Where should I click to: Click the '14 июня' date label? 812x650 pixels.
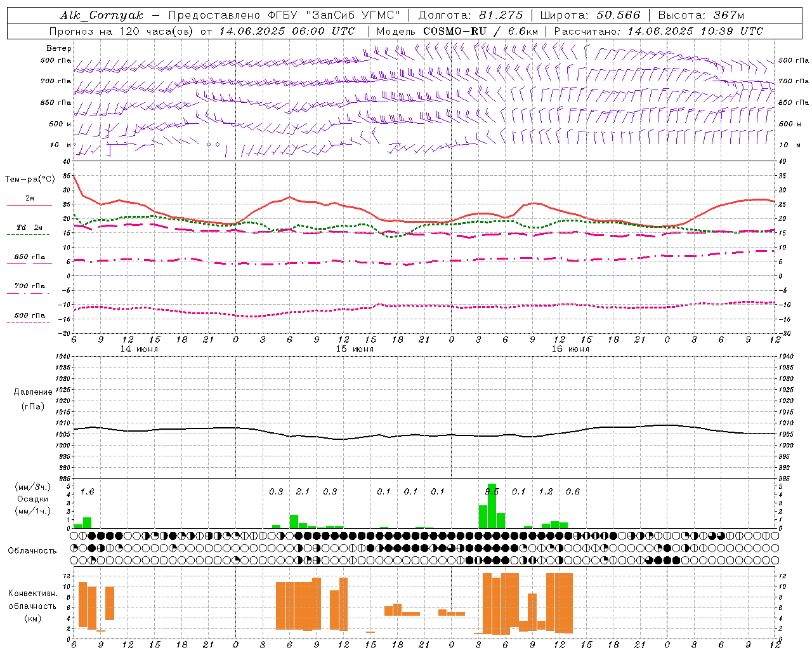pyautogui.click(x=139, y=349)
